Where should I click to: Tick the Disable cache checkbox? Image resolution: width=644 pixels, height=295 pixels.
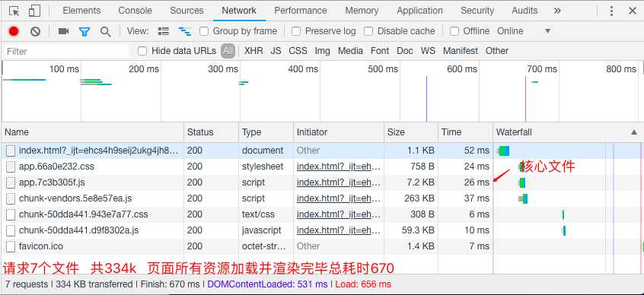368,31
